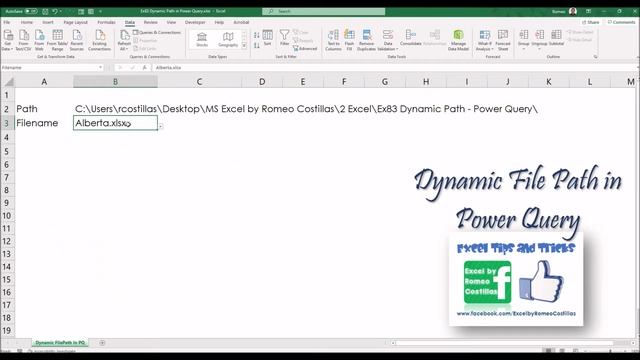640x360 pixels.
Task: Switch to the View tab
Action: (x=171, y=22)
